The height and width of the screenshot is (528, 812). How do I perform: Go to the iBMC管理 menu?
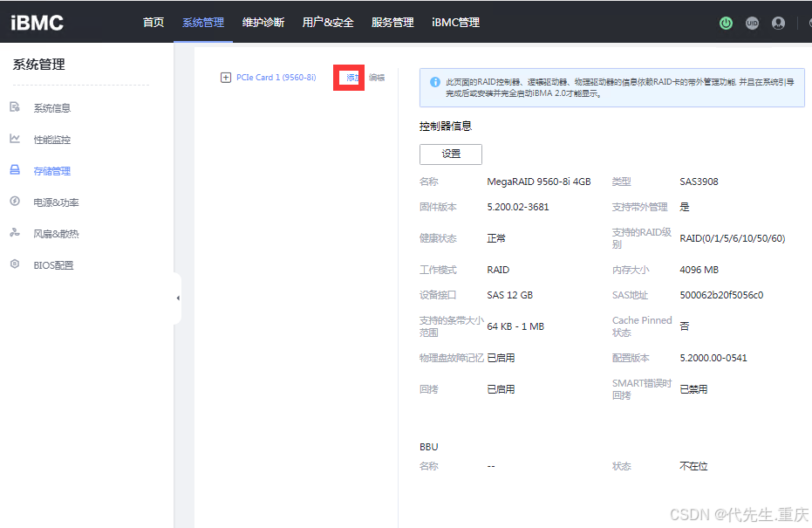tap(455, 23)
